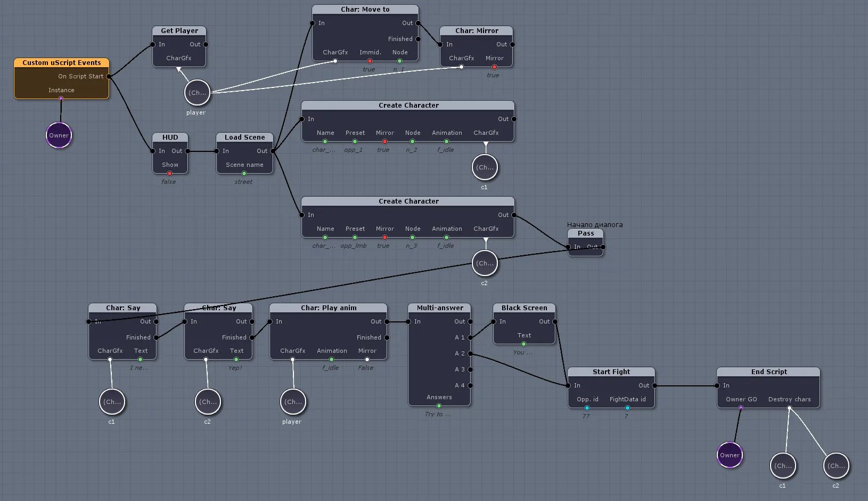Select the End Script node title
The width and height of the screenshot is (868, 501).
pyautogui.click(x=769, y=372)
